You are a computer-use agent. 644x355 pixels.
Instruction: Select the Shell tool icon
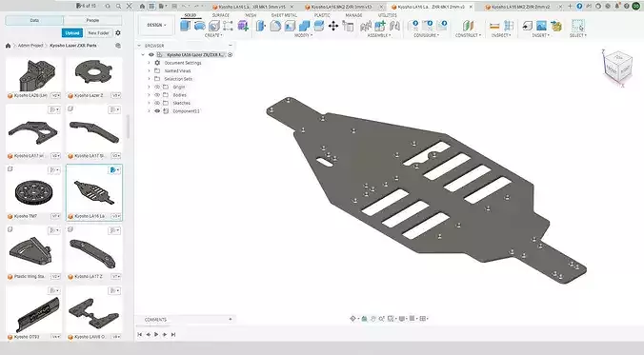[x=290, y=26]
